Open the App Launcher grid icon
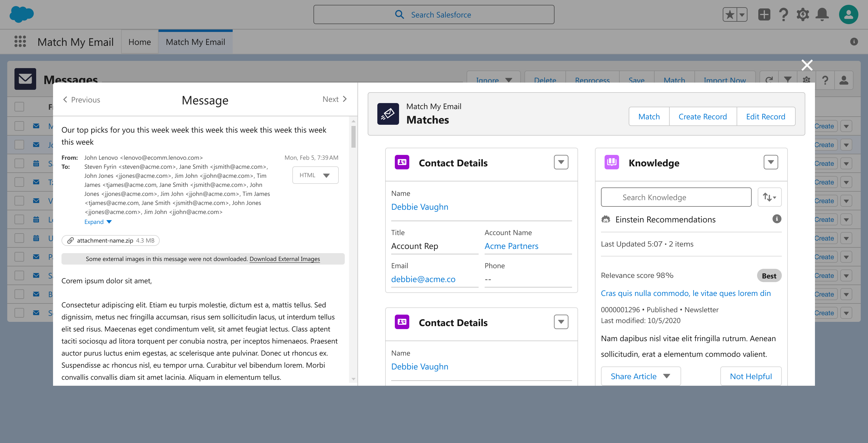The image size is (868, 443). click(20, 41)
